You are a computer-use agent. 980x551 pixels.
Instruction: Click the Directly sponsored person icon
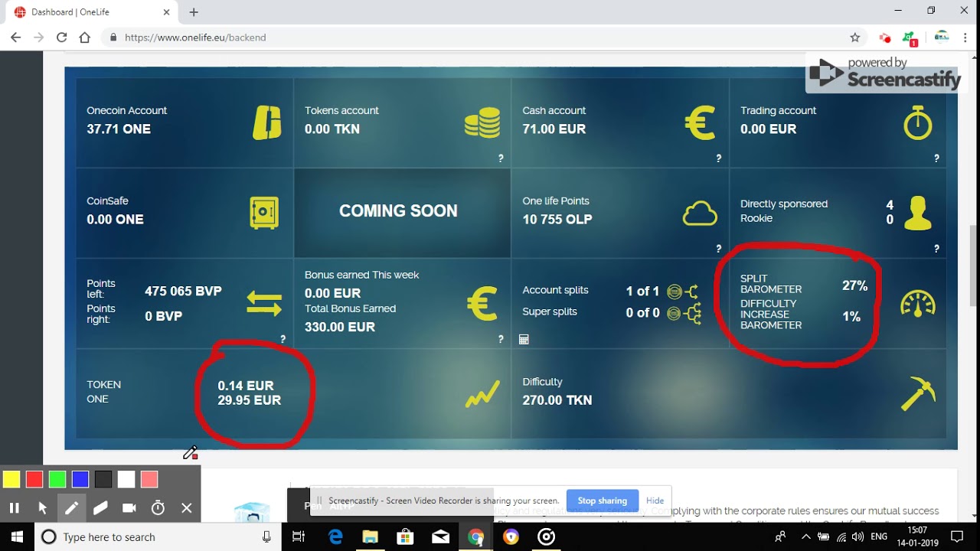point(918,213)
